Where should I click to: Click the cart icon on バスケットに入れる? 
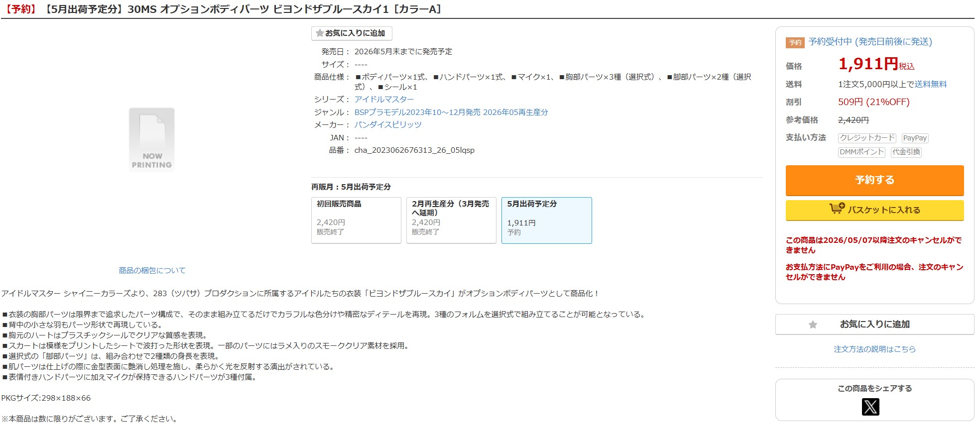(837, 209)
